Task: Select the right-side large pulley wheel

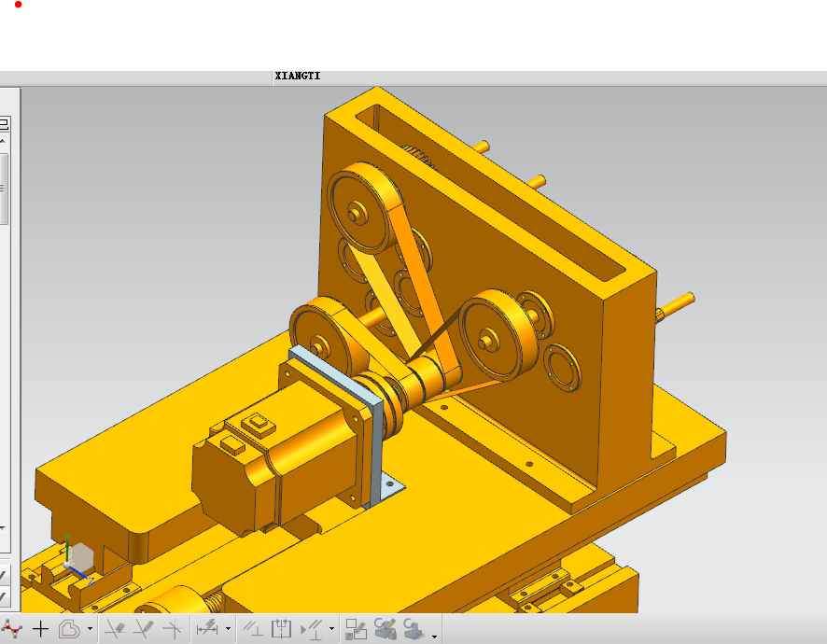Action: [498, 334]
